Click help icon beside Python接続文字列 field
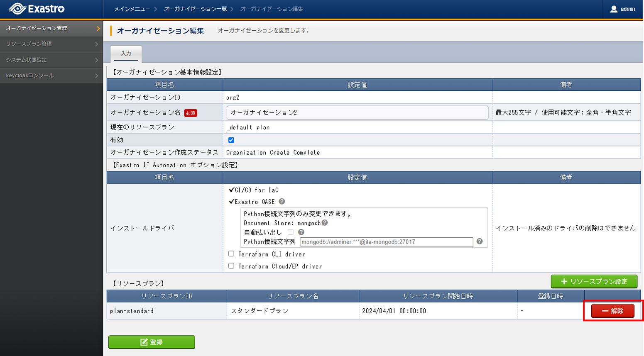The height and width of the screenshot is (356, 644). pos(480,241)
